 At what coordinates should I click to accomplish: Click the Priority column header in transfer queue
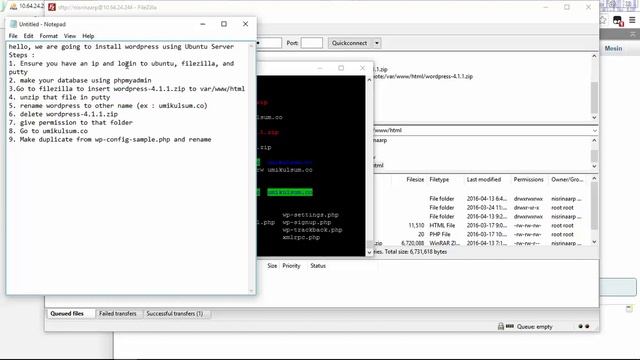[x=291, y=266]
